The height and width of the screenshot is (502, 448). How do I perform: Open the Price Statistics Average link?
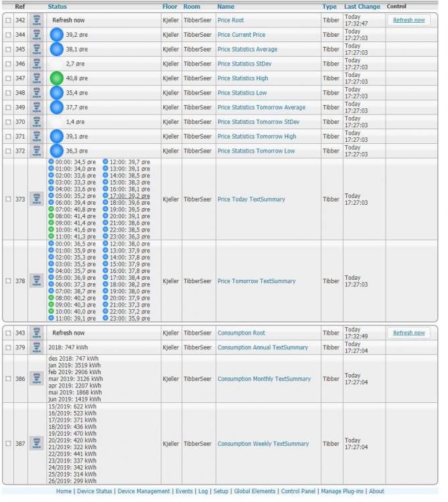click(x=248, y=50)
